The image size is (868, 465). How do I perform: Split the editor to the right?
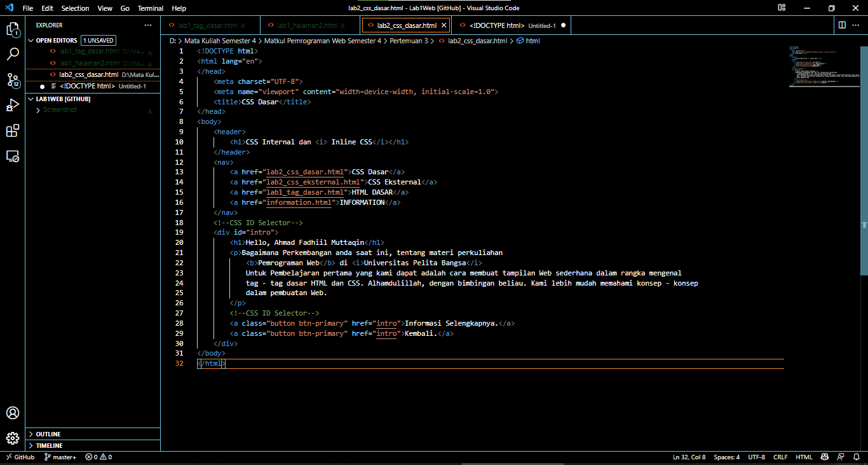coord(843,25)
